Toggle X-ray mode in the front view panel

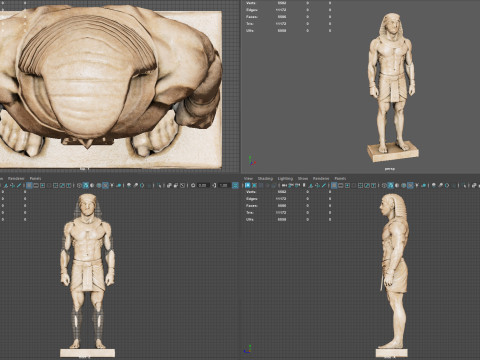[169, 185]
